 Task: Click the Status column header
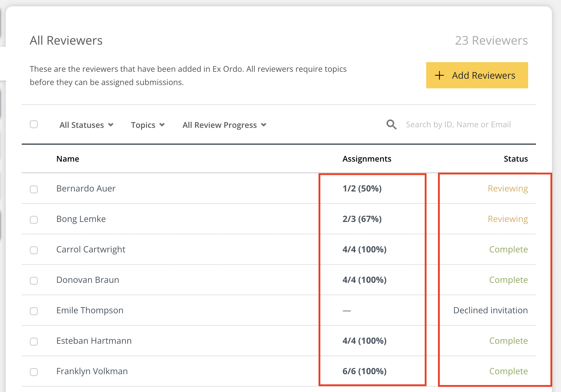(x=515, y=159)
